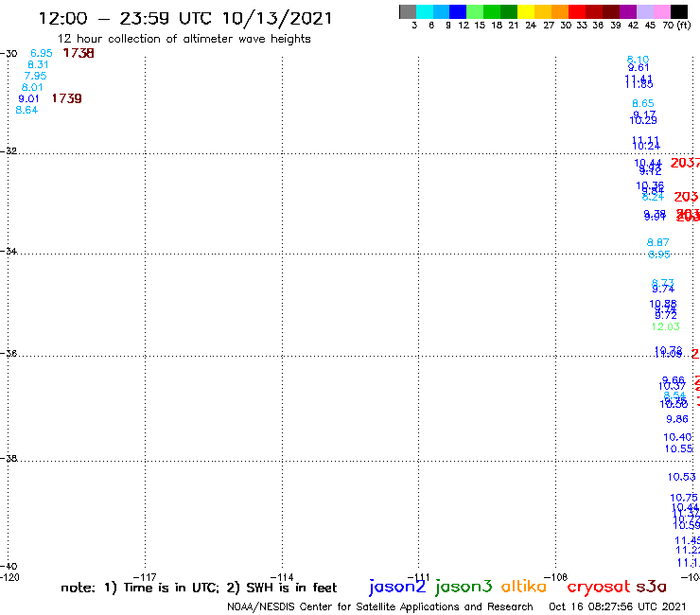Image resolution: width=700 pixels, height=615 pixels.
Task: Click the chart title '12:00 – 23:59 UTC 10/13/2021'
Action: [x=185, y=18]
